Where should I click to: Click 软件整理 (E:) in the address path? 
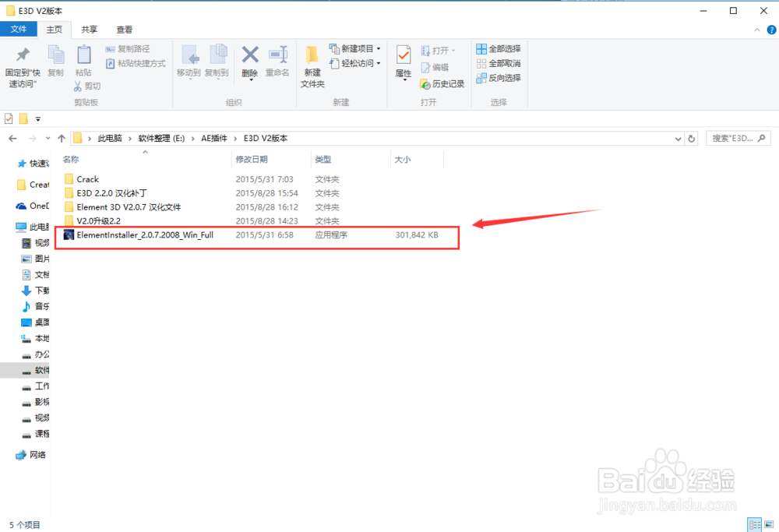coord(161,138)
